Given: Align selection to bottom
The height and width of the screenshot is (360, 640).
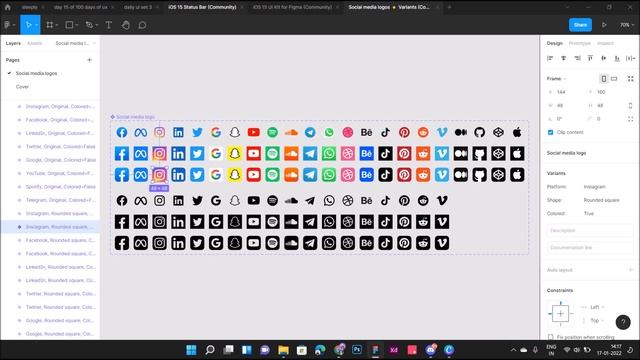Looking at the screenshot, I should click(x=617, y=58).
